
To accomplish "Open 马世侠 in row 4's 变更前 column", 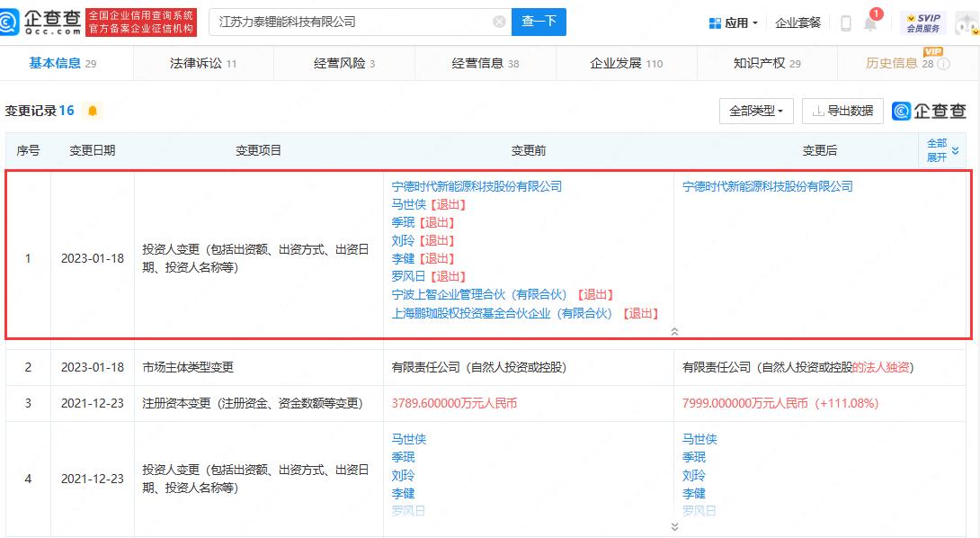I will pos(409,439).
